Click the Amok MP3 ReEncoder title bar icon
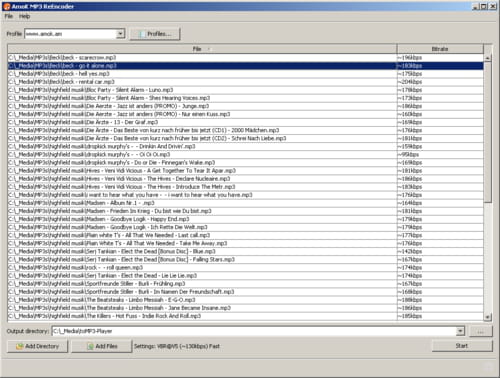 click(x=6, y=6)
